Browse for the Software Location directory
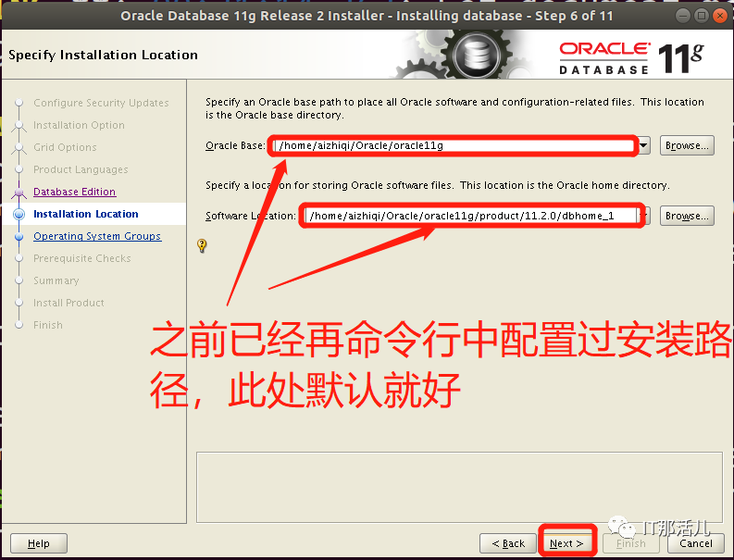 [687, 216]
